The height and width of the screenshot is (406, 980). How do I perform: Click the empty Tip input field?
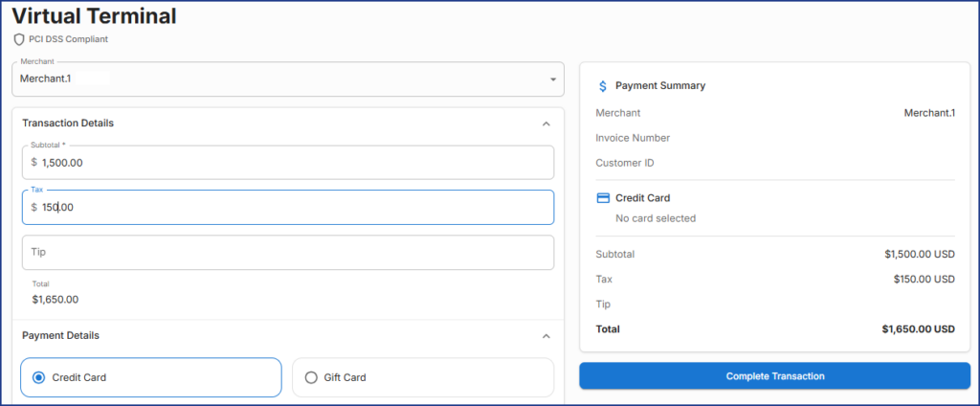coord(287,252)
